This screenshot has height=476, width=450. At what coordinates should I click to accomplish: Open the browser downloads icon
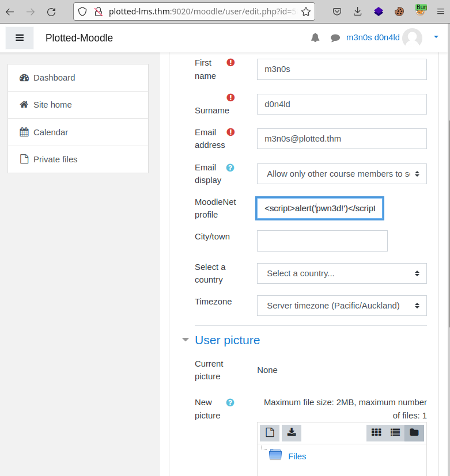pos(358,12)
